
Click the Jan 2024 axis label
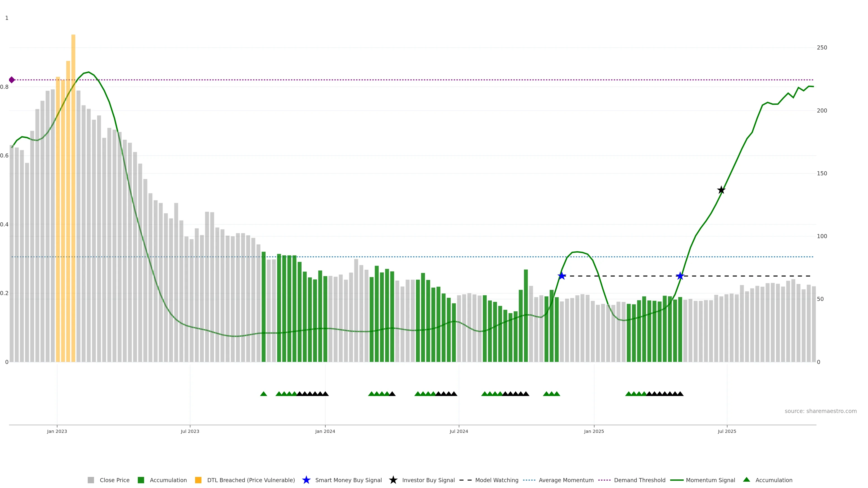325,431
